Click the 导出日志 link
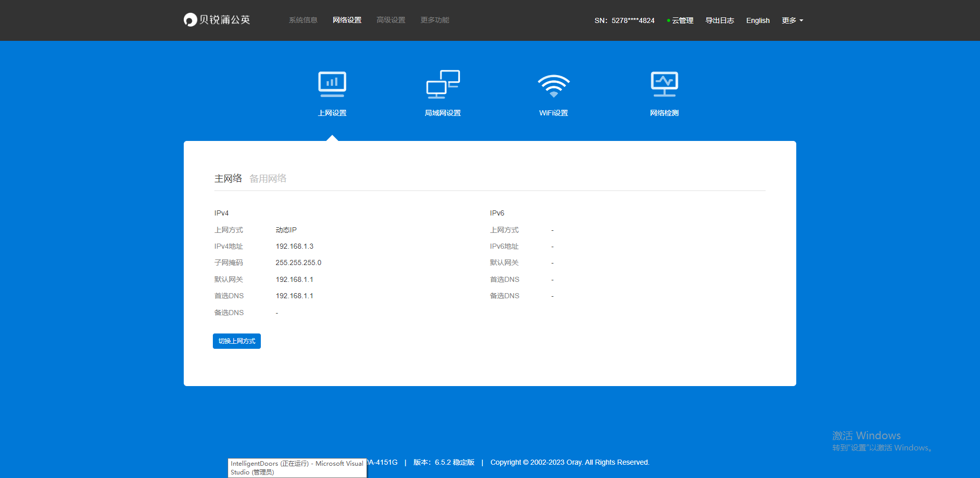This screenshot has width=980, height=478. [720, 20]
